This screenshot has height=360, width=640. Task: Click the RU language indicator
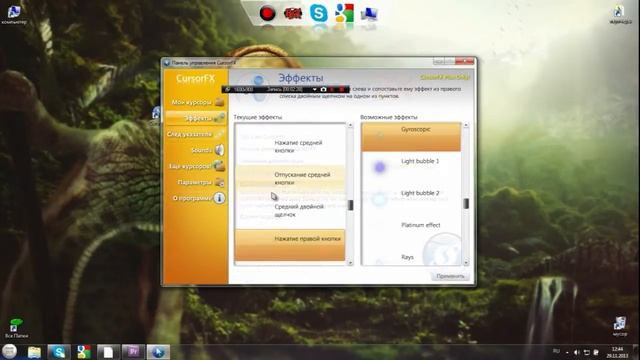click(556, 351)
